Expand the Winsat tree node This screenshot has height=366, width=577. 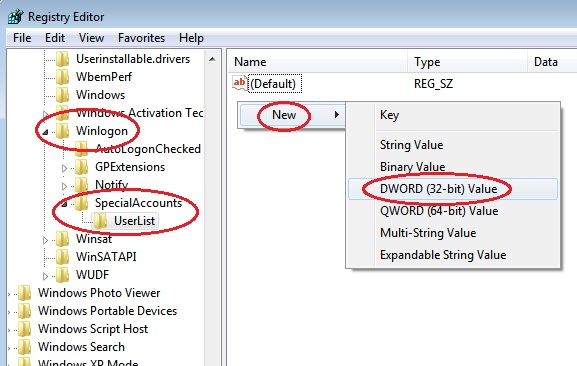point(45,240)
